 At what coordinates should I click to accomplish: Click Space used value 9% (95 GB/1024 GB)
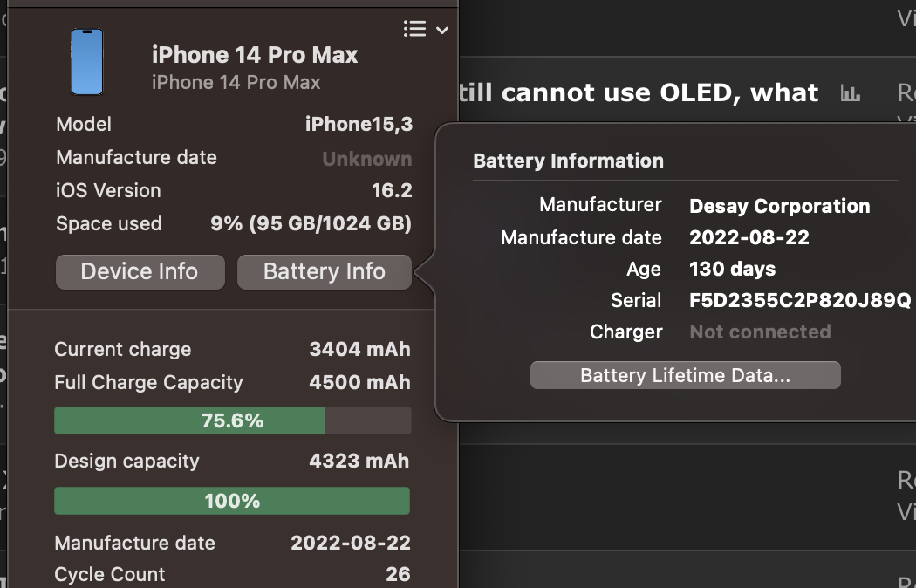tap(311, 223)
